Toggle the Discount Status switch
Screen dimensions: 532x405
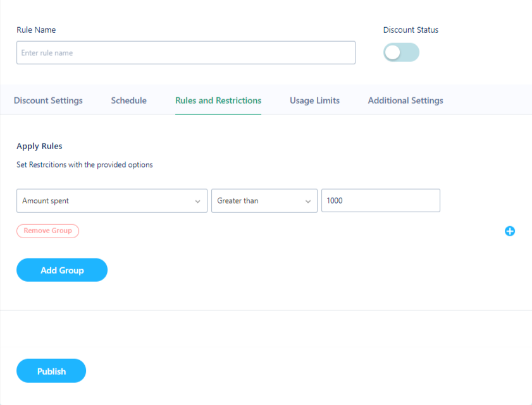pos(401,52)
